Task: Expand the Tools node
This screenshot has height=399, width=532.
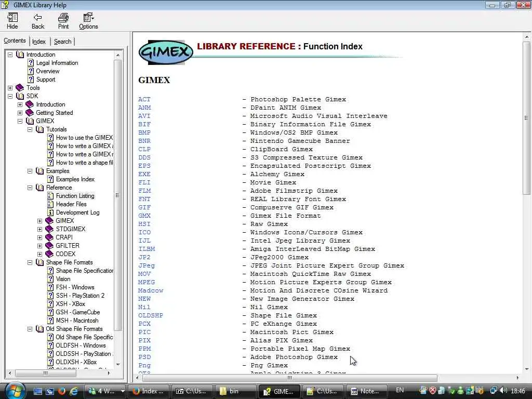Action: click(10, 88)
